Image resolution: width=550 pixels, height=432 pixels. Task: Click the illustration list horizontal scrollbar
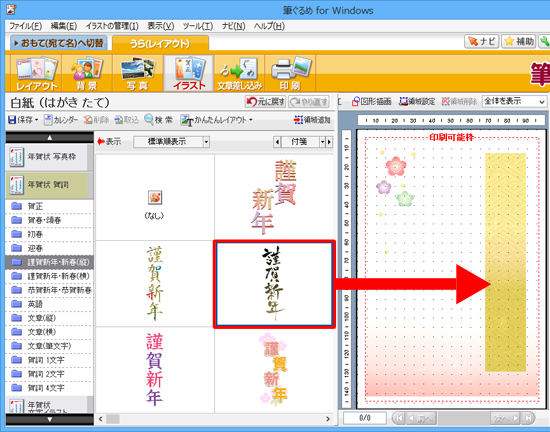[214, 419]
